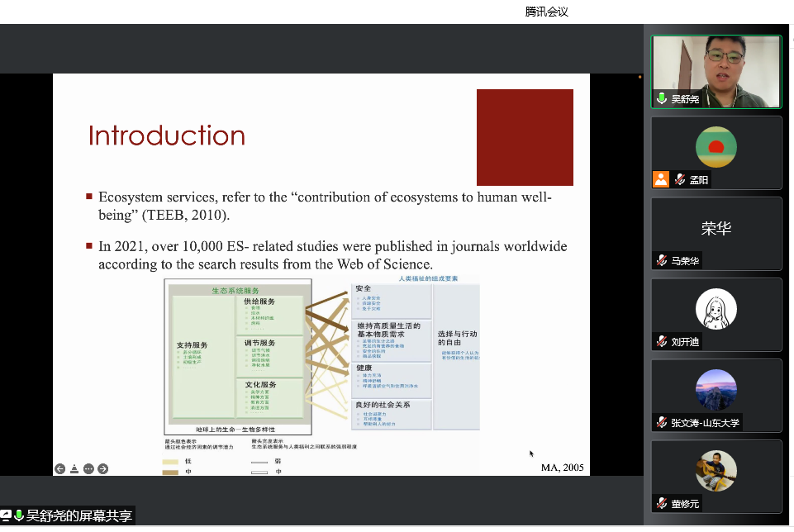
Task: Click the screen-share icon before 吴舒尧的屏幕共享
Action: click(6, 515)
